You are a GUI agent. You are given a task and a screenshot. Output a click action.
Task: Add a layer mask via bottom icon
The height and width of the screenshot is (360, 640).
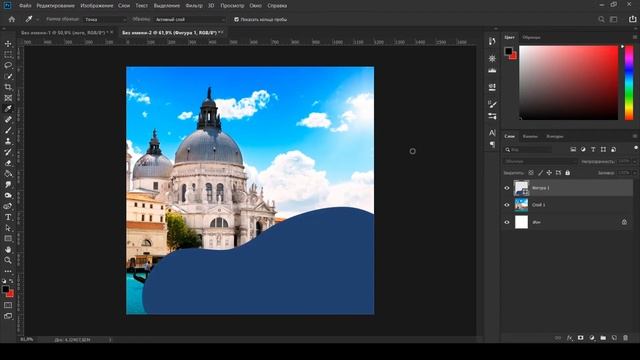coord(580,338)
